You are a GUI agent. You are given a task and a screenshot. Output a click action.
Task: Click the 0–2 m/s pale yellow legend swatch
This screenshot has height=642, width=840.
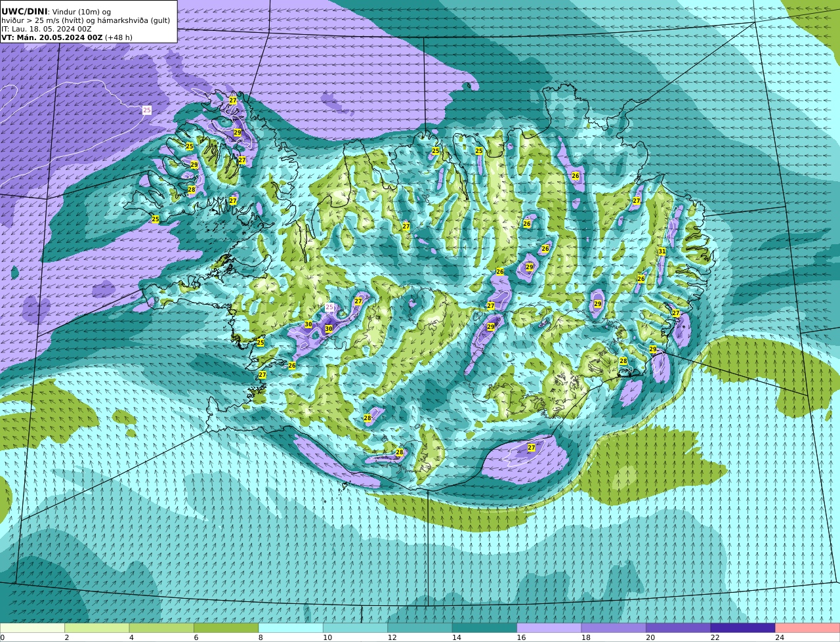point(32,628)
